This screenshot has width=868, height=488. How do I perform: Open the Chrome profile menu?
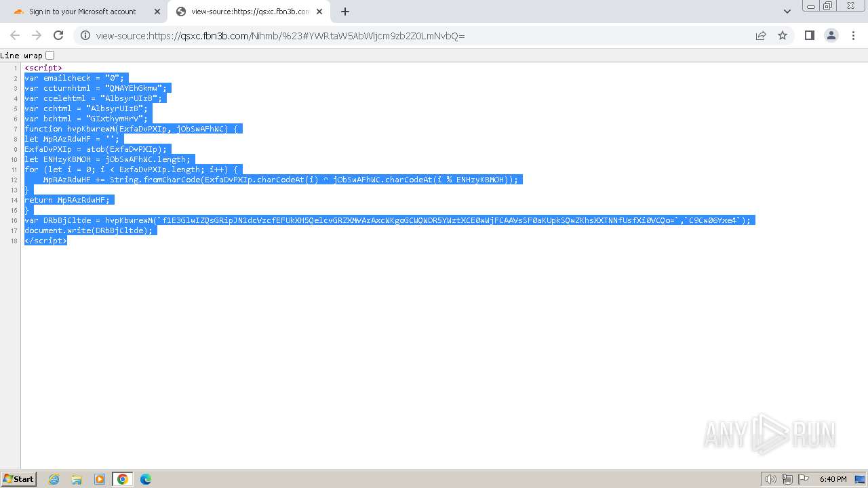pos(831,35)
